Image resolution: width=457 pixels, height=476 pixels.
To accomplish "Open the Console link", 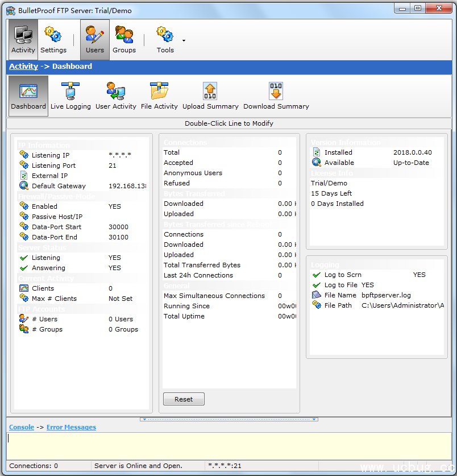I will coord(21,427).
